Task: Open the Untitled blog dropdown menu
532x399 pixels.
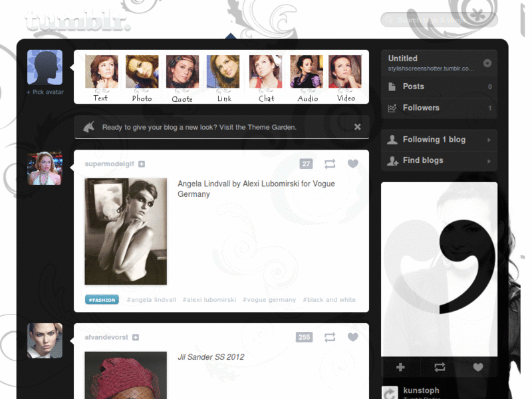Action: pos(487,63)
